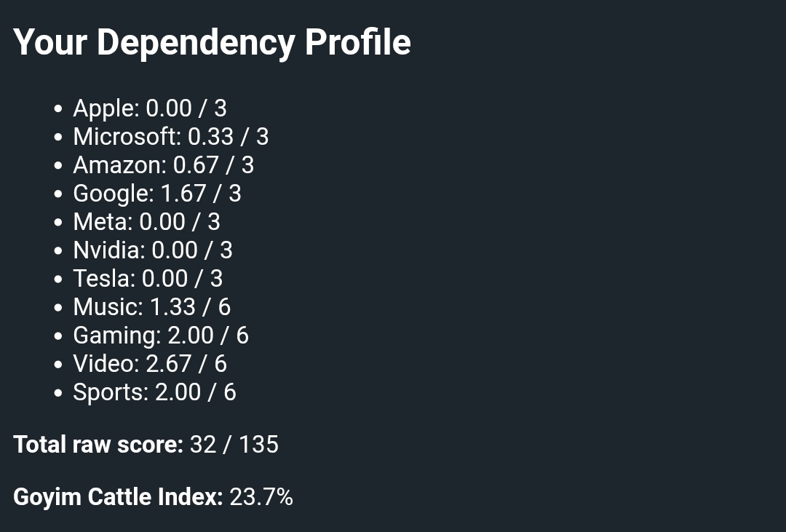The height and width of the screenshot is (532, 786).
Task: Select the Music score entry
Action: (151, 307)
